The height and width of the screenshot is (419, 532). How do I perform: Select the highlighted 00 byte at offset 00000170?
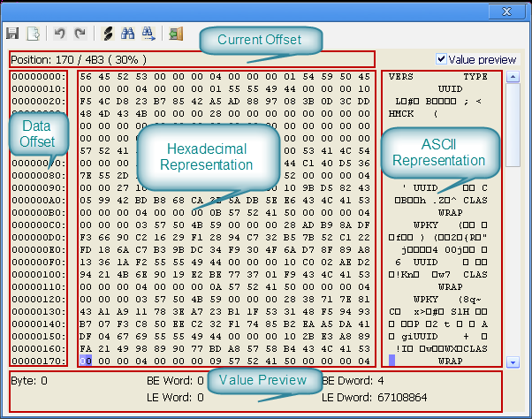tap(86, 361)
